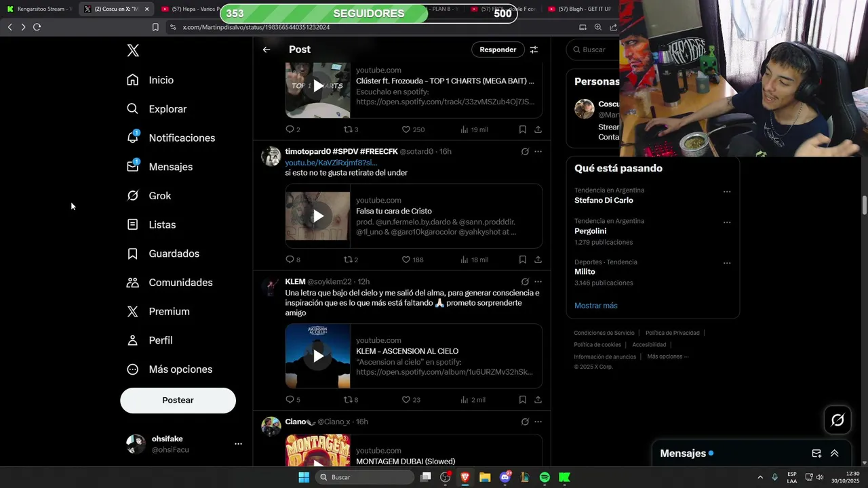This screenshot has height=488, width=868.
Task: Switch to Rengarsitoo Stream browser tab
Action: click(x=39, y=9)
